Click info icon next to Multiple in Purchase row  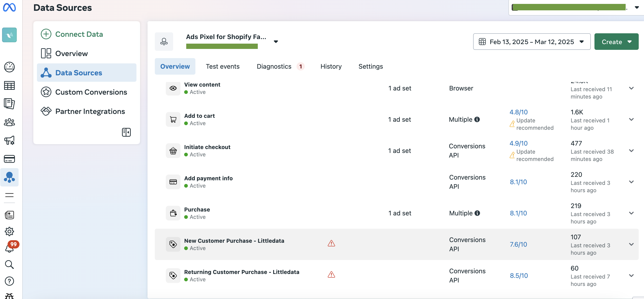click(477, 213)
